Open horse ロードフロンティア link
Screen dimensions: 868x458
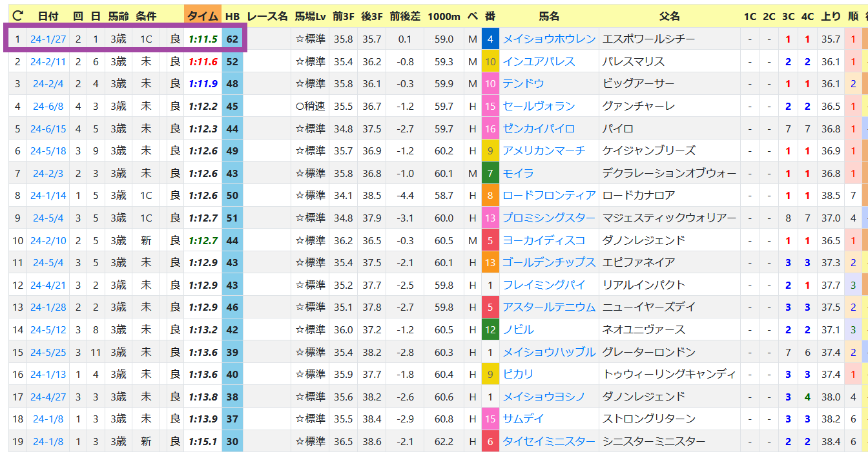[549, 196]
